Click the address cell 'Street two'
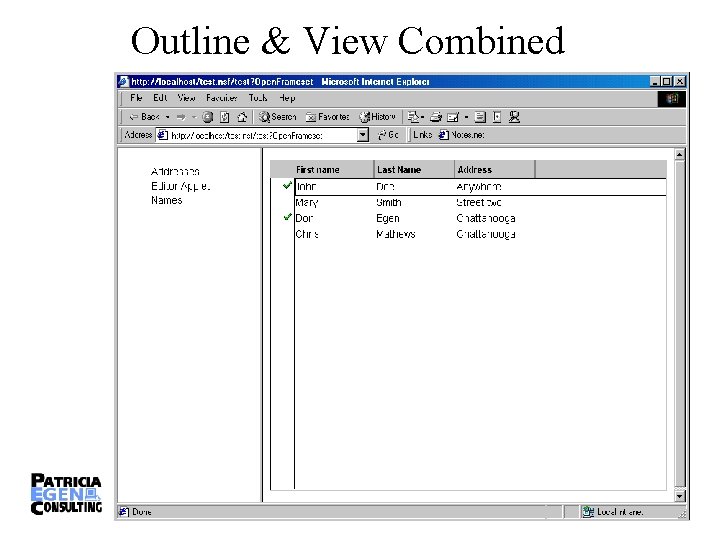The height and width of the screenshot is (540, 720). [478, 202]
